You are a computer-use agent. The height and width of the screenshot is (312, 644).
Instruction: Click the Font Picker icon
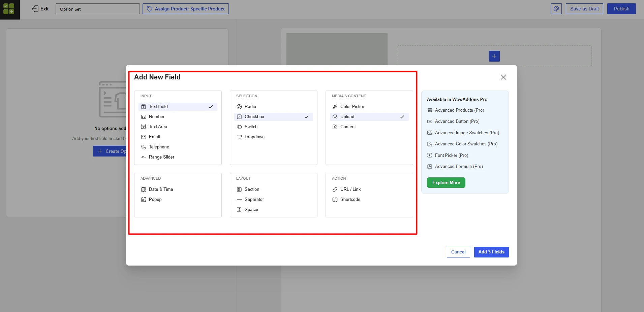pos(430,155)
